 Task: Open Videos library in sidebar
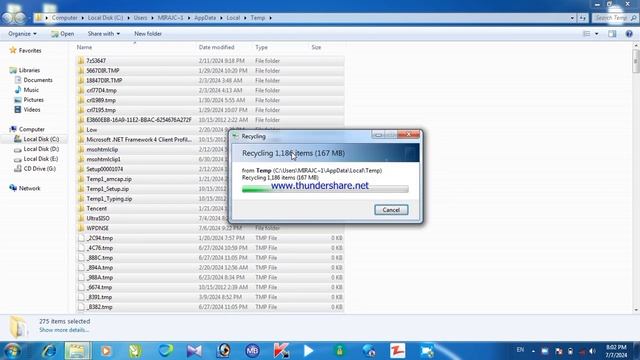(32, 109)
